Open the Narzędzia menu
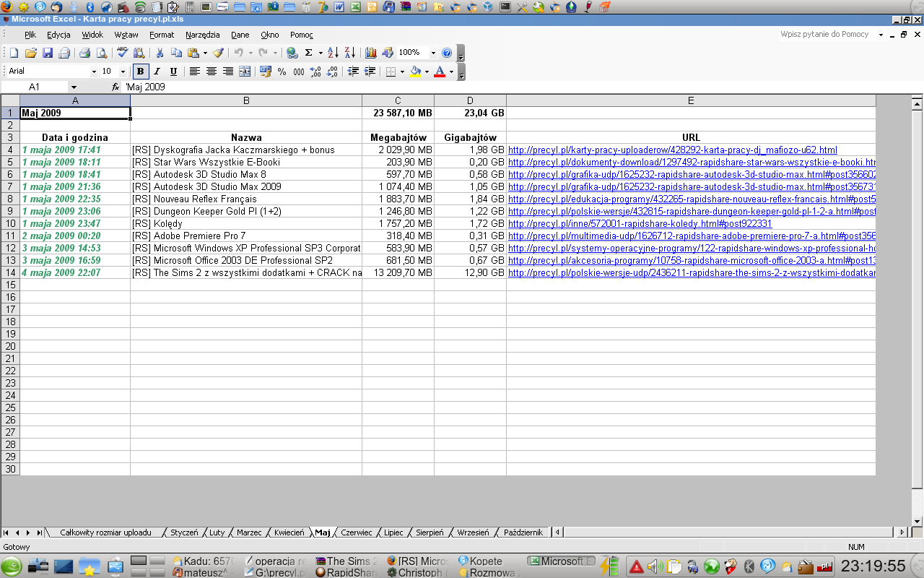924x578 pixels. pos(203,35)
